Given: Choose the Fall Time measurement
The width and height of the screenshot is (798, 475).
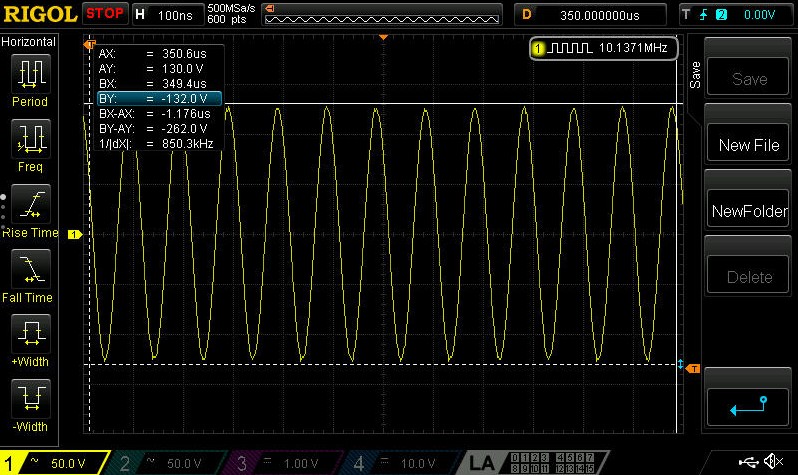Looking at the screenshot, I should click(x=30, y=269).
